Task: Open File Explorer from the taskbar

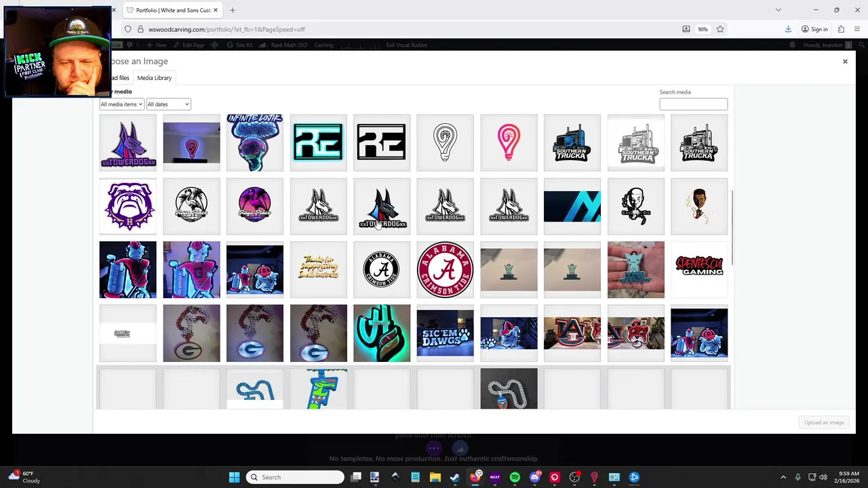Action: click(435, 477)
